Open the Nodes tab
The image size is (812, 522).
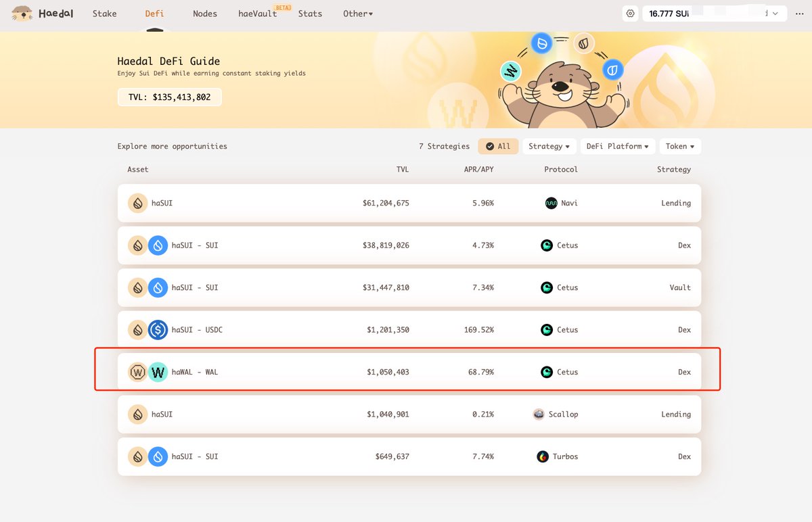(205, 14)
